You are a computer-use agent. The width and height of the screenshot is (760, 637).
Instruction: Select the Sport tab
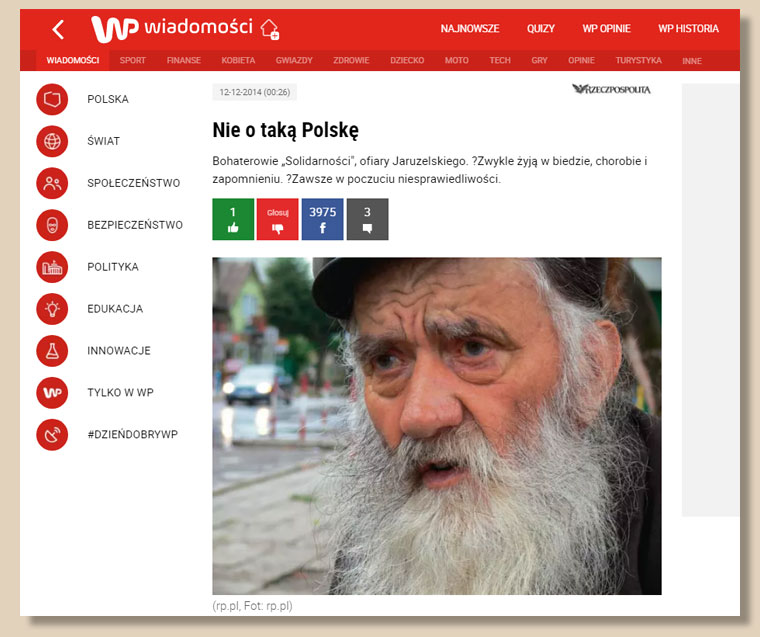point(133,61)
